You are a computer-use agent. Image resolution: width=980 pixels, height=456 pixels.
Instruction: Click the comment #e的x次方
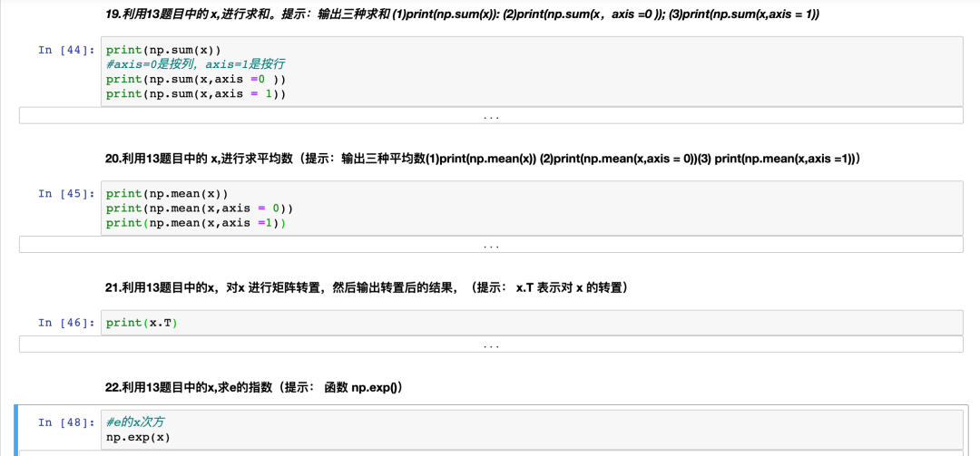click(135, 422)
